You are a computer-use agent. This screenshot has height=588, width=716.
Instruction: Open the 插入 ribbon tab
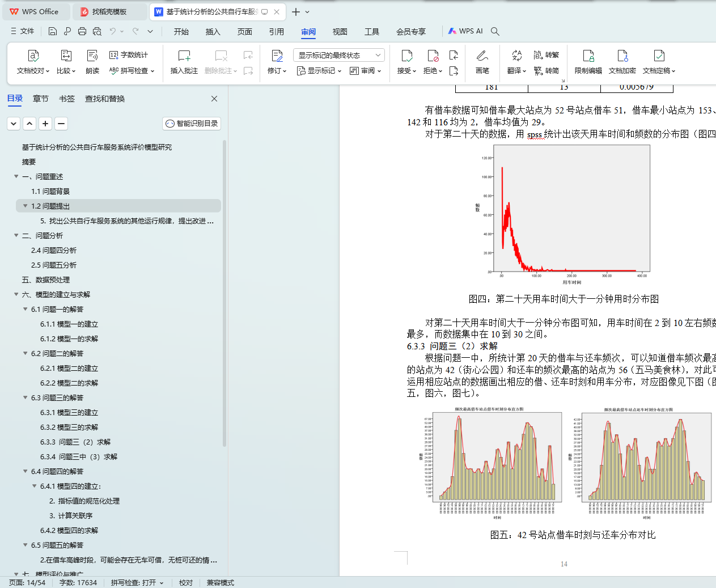click(x=213, y=32)
